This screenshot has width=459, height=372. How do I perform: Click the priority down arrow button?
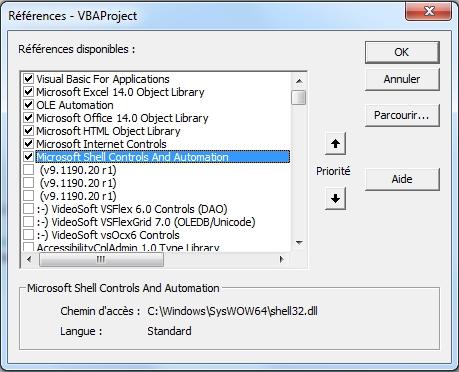(x=335, y=199)
